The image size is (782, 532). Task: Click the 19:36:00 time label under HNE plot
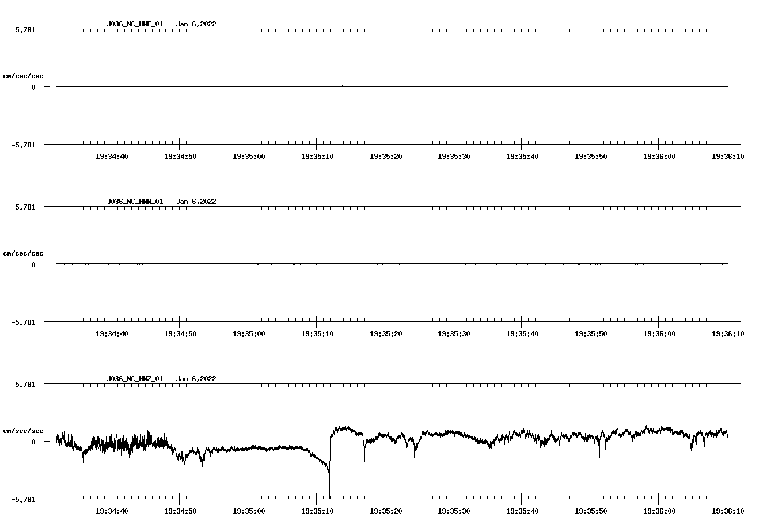pyautogui.click(x=659, y=157)
